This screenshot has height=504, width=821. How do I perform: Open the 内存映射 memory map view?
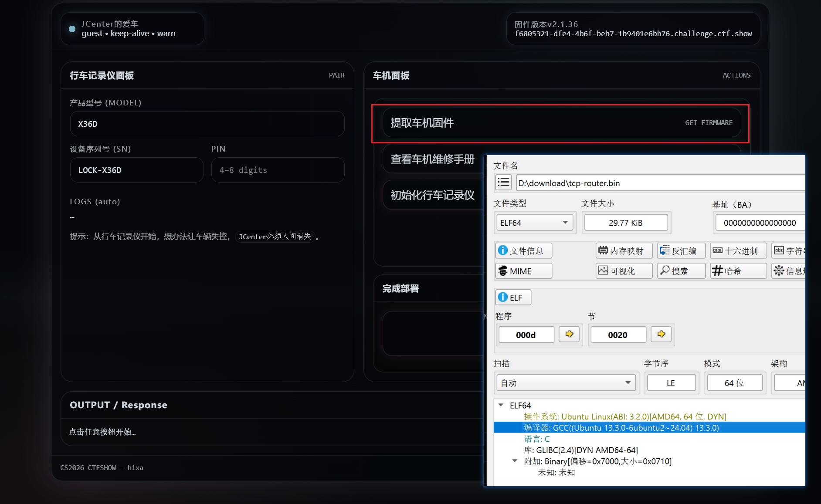click(x=623, y=250)
